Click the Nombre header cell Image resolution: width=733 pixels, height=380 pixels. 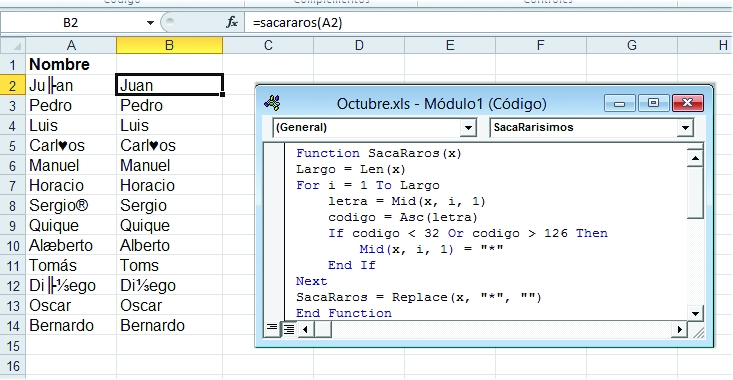[x=71, y=65]
